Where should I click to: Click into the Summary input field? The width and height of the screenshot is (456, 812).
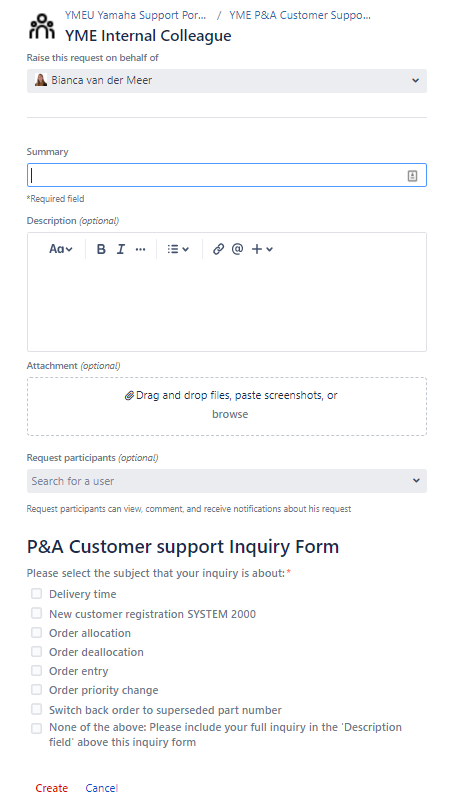(227, 176)
